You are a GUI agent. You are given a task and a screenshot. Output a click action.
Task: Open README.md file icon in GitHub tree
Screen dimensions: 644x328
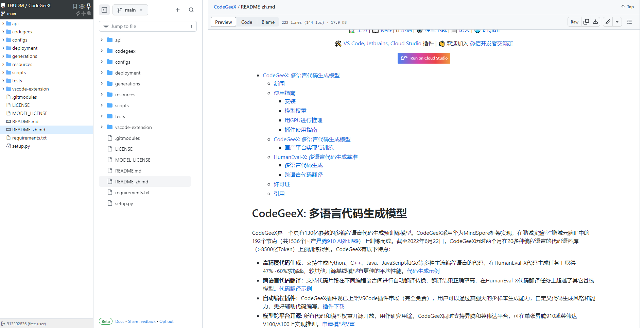[110, 170]
